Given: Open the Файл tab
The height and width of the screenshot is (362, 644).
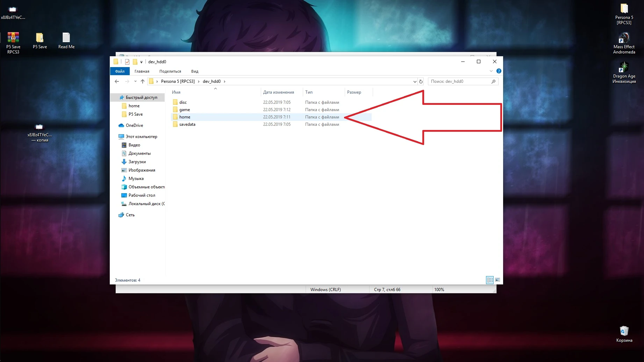Looking at the screenshot, I should coord(120,71).
